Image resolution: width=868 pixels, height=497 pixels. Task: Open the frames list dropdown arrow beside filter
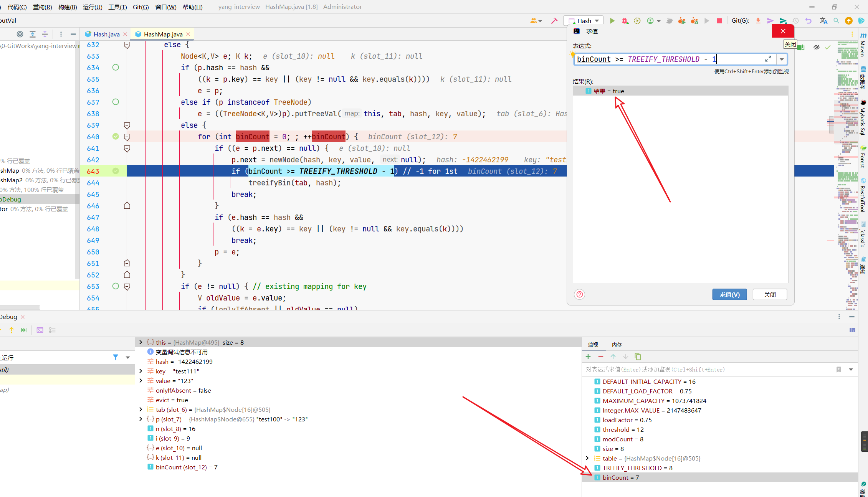point(128,357)
